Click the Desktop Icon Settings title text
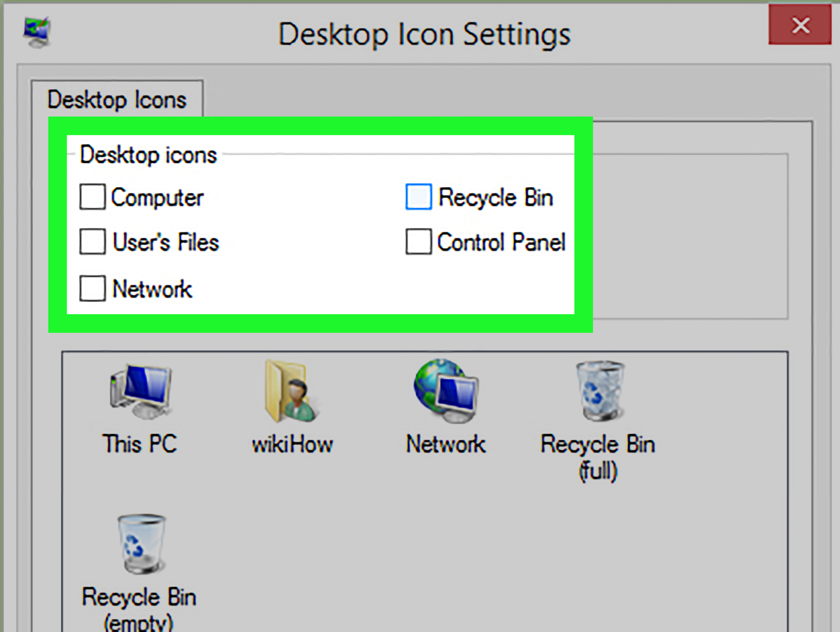 click(425, 33)
